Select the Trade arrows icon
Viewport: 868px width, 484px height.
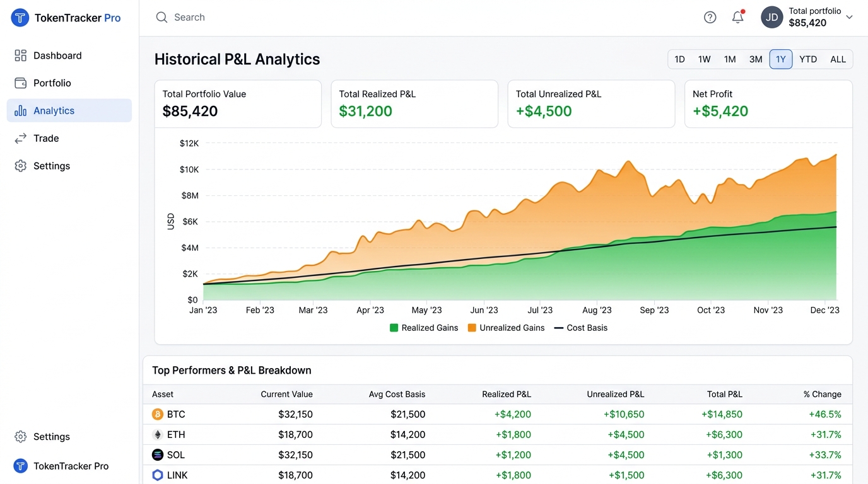(21, 138)
